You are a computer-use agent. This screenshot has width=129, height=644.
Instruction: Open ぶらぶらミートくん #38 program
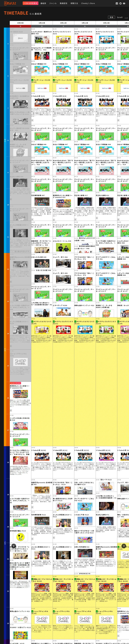pos(63,245)
